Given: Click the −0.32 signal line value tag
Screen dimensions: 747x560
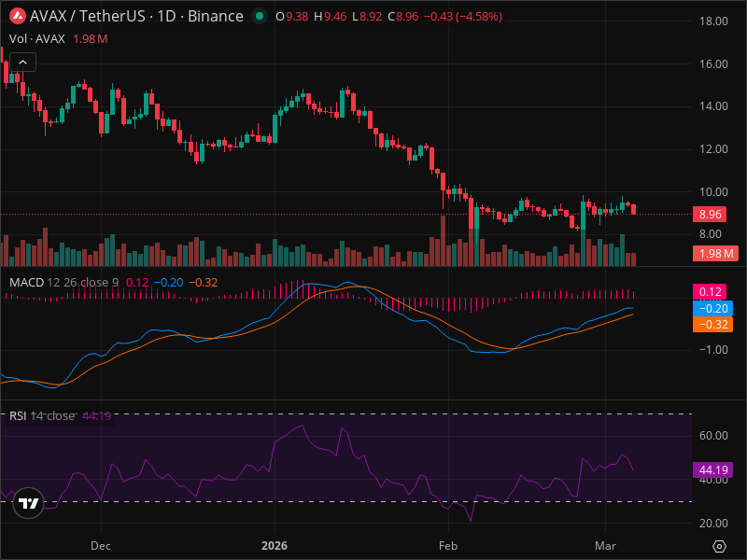Looking at the screenshot, I should (712, 325).
